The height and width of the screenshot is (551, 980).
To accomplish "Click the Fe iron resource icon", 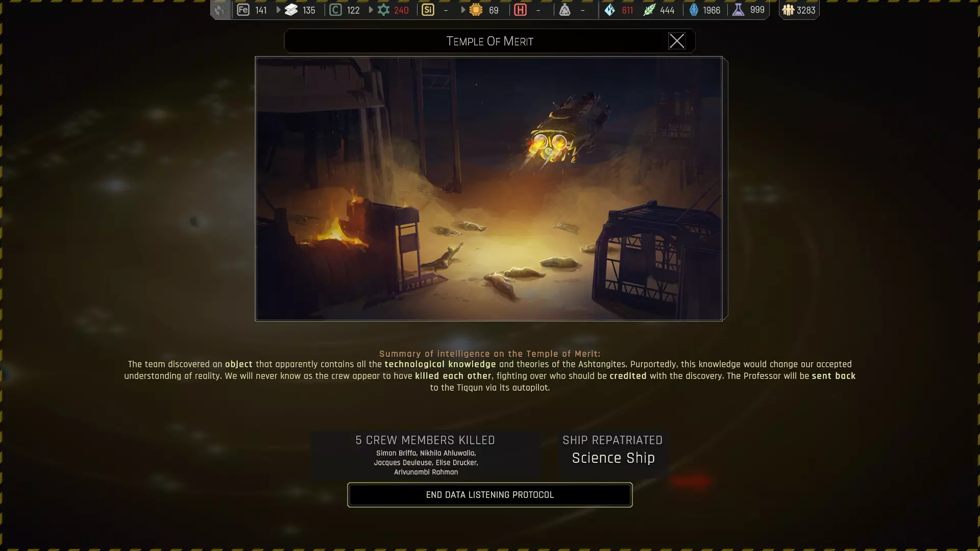I will [x=243, y=10].
